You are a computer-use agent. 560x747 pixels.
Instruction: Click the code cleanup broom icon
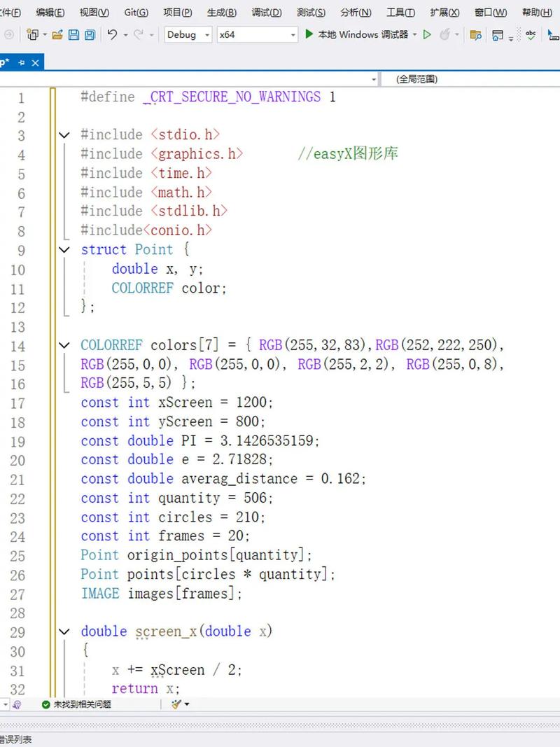tap(176, 704)
